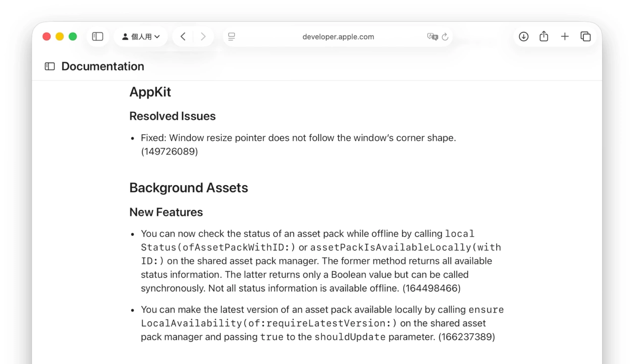Share this release notes page

point(544,36)
